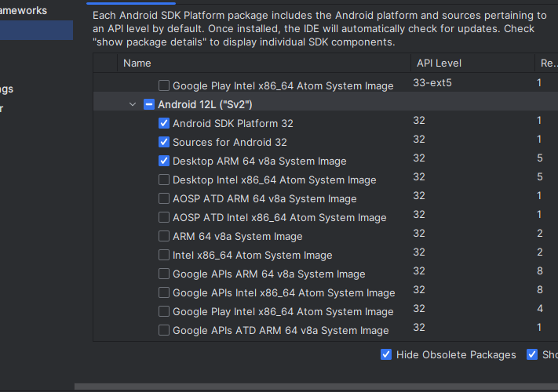Toggle Hide Obsolete Packages checkbox
The width and height of the screenshot is (558, 392).
[386, 354]
